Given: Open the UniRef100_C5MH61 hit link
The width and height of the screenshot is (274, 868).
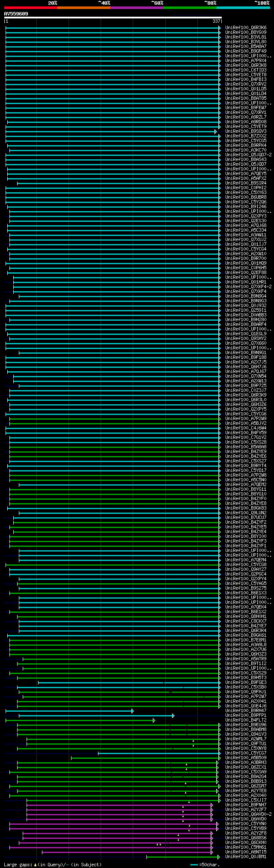Looking at the screenshot, I should tap(246, 847).
